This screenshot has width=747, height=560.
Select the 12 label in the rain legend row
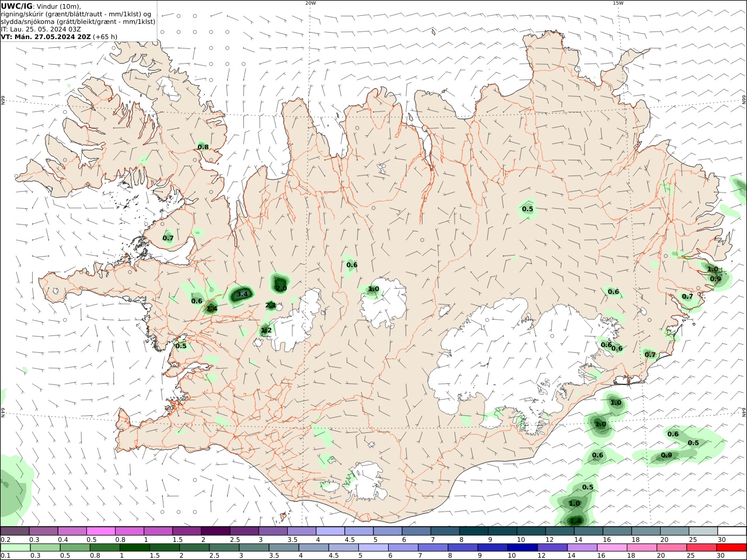542,556
